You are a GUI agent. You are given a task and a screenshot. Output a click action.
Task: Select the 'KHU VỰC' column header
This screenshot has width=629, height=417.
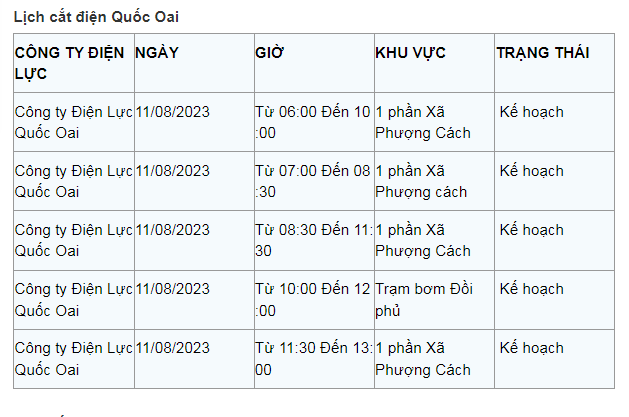410,53
